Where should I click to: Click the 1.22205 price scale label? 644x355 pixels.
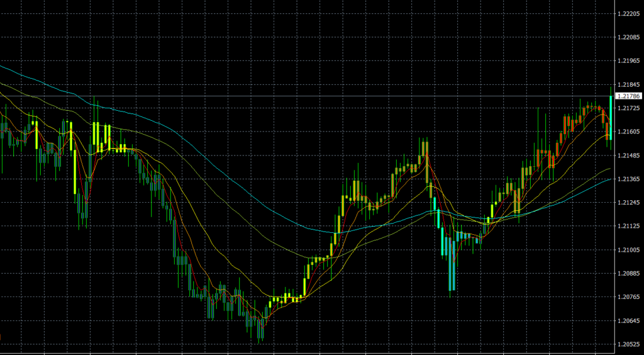628,14
